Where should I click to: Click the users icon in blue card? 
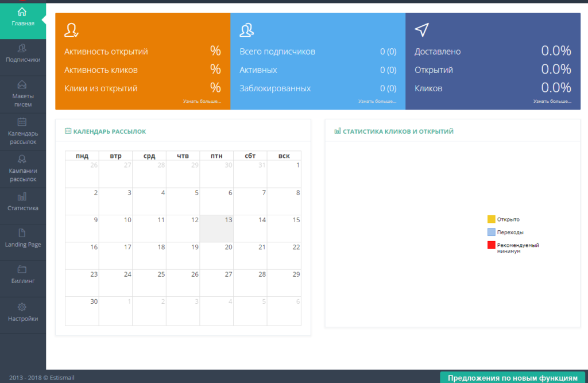(247, 30)
